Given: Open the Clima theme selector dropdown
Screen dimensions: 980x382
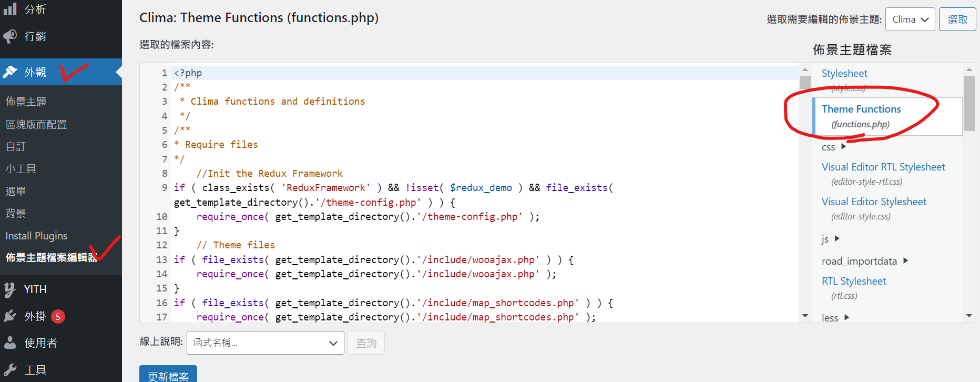Looking at the screenshot, I should pos(910,19).
